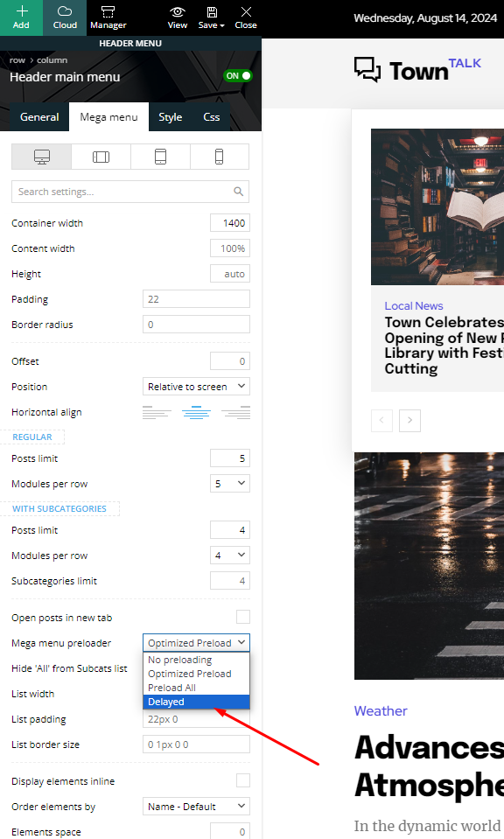The width and height of the screenshot is (504, 839).
Task: Toggle the Header main menu ON switch
Action: click(x=237, y=76)
